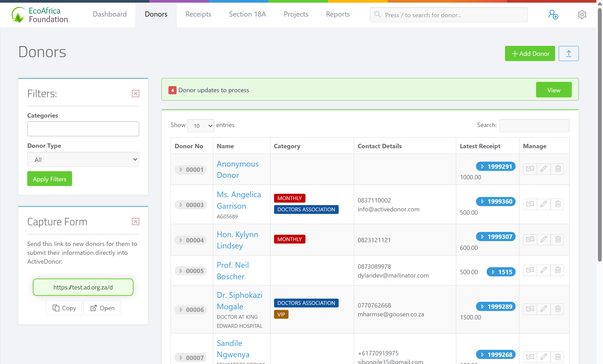Open receipt 1515
Screen dimensions: 603x364
pyautogui.click(x=501, y=272)
